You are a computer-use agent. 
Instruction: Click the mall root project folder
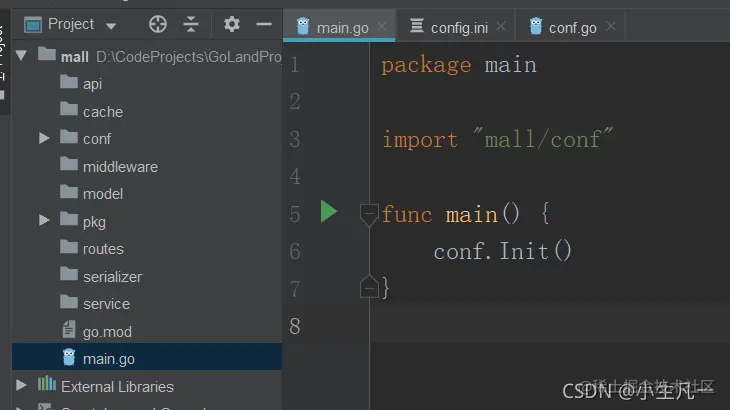[x=74, y=57]
